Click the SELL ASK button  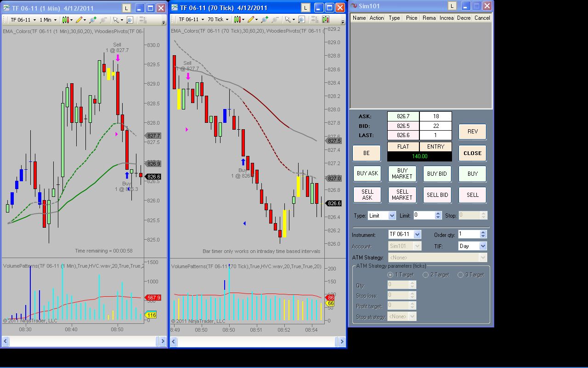tap(367, 195)
